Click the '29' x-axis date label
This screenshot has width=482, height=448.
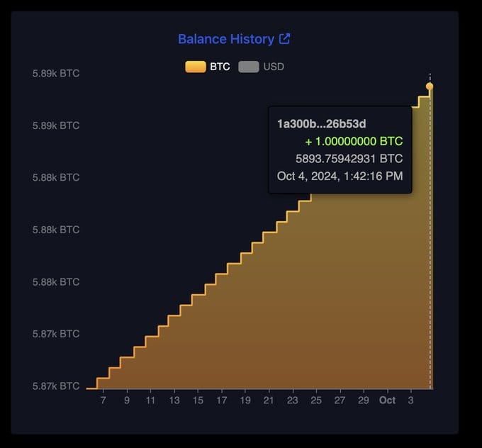[x=364, y=400]
